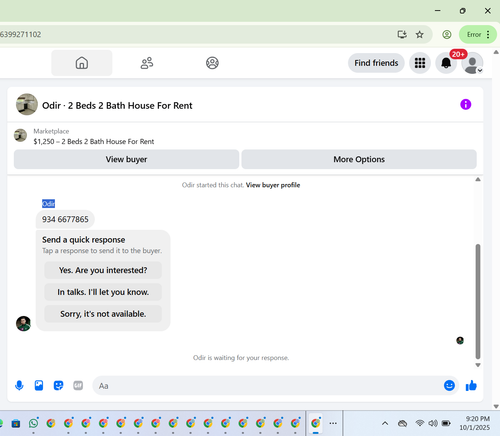Click the battery tray icon
Viewport: 500px width, 436px height.
click(x=446, y=423)
